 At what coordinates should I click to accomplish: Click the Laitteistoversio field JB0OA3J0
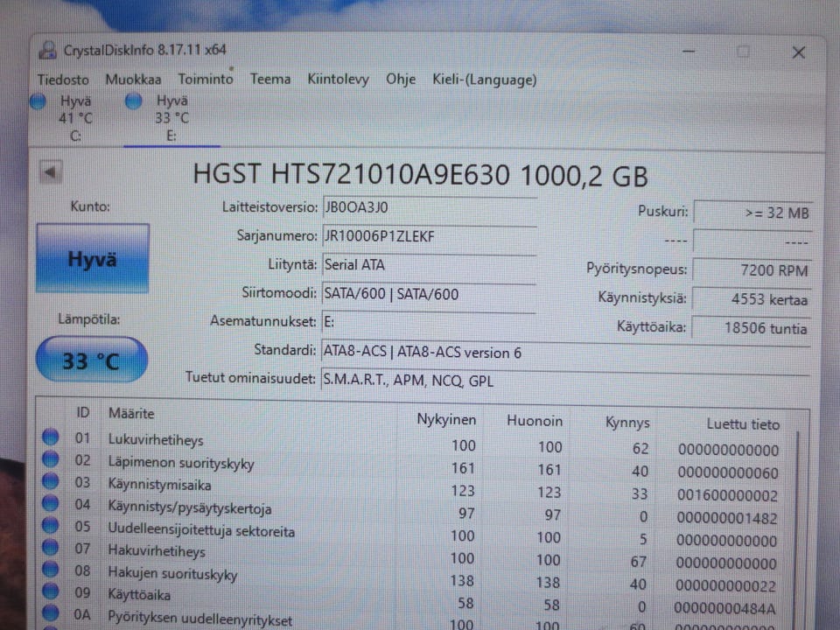(x=429, y=207)
